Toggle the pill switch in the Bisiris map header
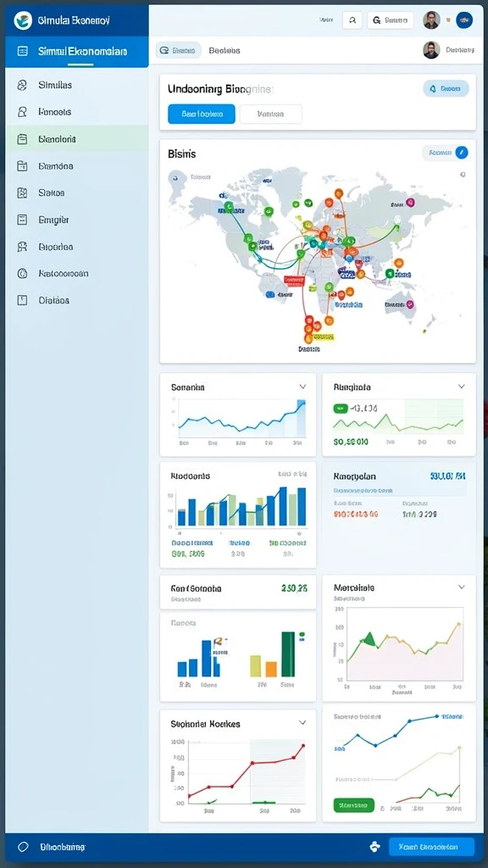 coord(446,153)
